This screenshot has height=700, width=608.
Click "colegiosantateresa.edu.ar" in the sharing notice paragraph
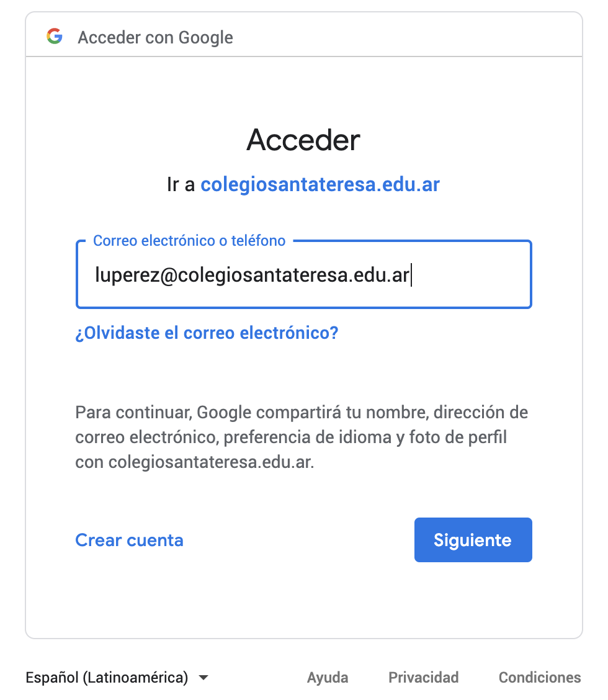tap(210, 462)
